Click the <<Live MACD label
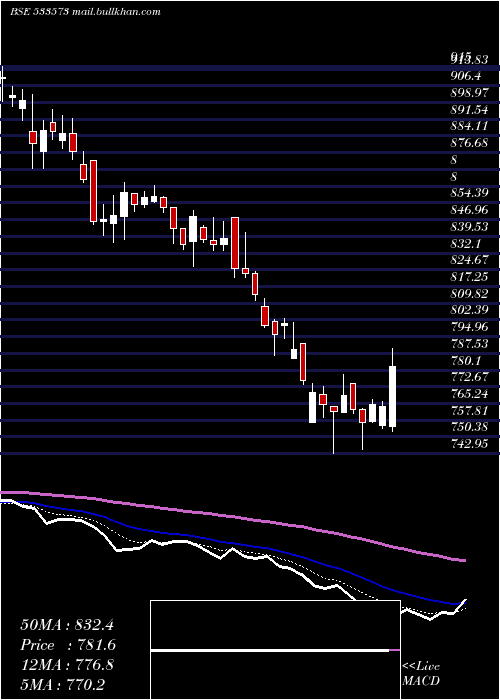Screen dimensions: 500x700 click(421, 673)
